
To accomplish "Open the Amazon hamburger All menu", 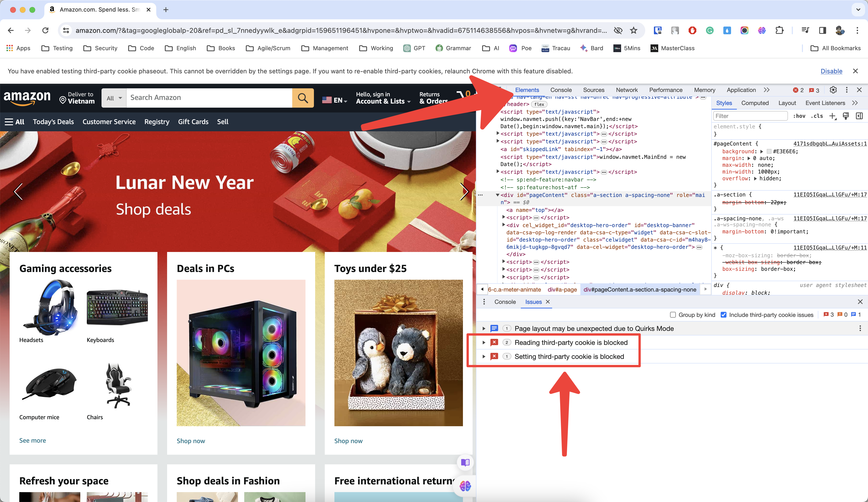I will pos(14,122).
